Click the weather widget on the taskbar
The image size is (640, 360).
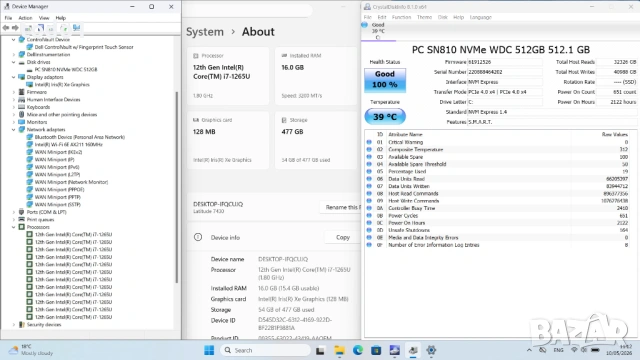31,350
